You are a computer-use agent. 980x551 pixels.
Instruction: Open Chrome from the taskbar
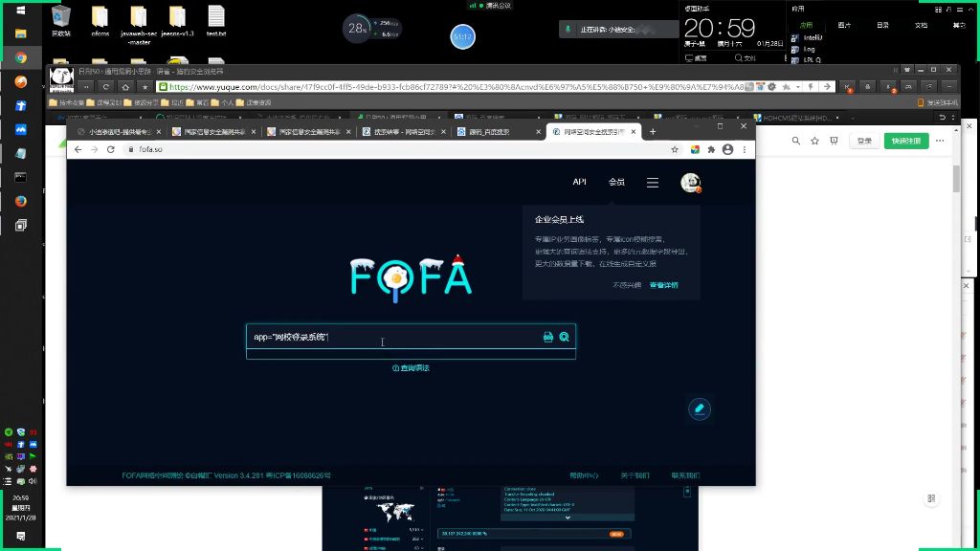coord(21,57)
